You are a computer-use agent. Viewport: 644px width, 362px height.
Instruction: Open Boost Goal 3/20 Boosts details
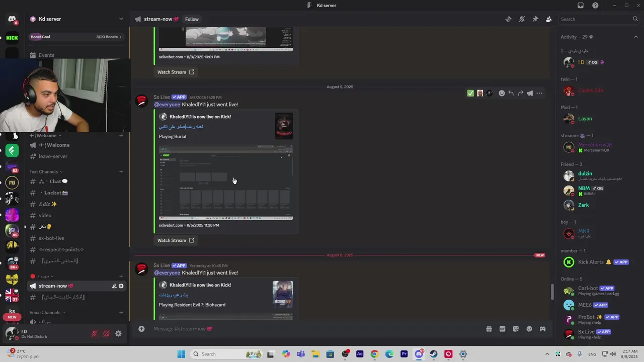(x=75, y=37)
